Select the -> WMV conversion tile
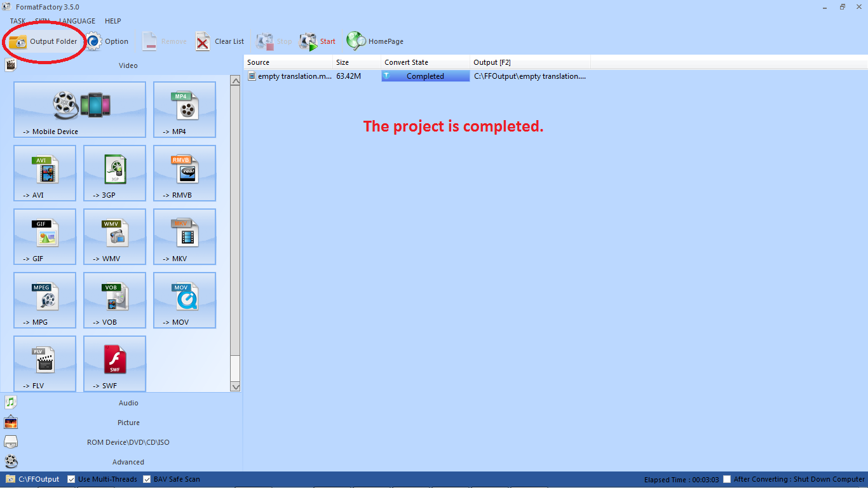Viewport: 868px width, 488px height. coord(114,236)
